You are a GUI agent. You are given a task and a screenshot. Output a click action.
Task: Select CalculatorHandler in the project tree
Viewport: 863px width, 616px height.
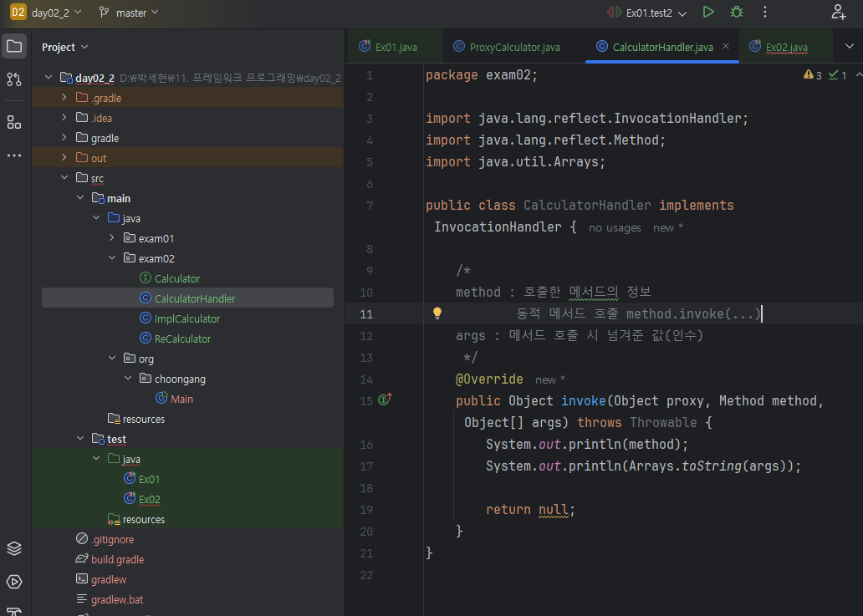187,298
